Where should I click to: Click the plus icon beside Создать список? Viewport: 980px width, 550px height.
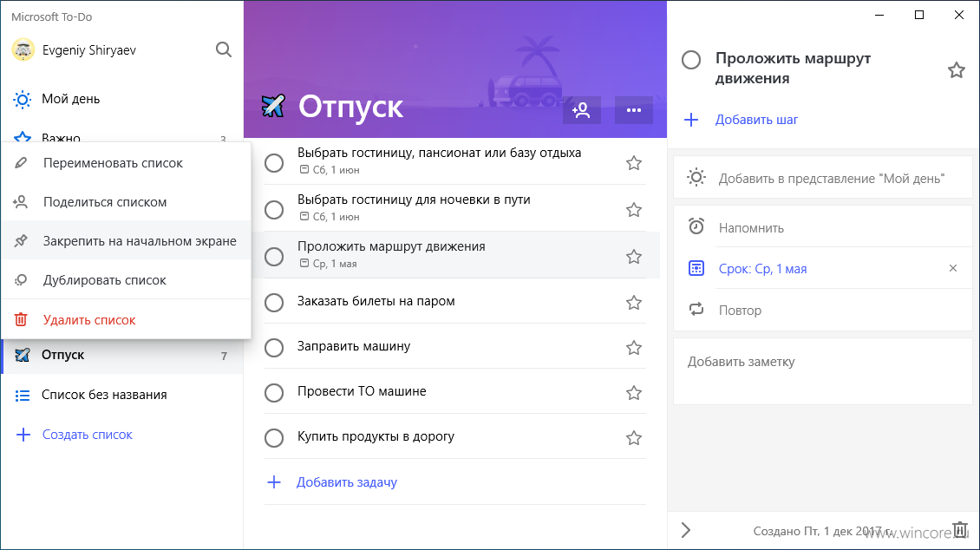click(x=23, y=435)
